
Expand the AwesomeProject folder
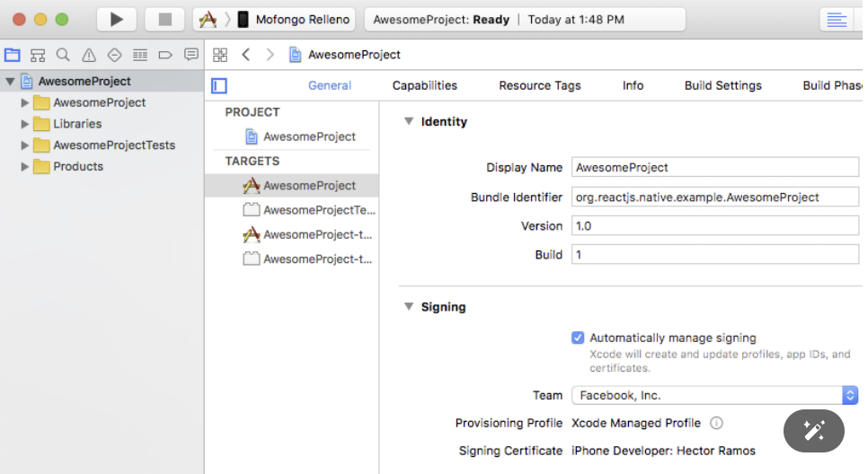[x=24, y=103]
